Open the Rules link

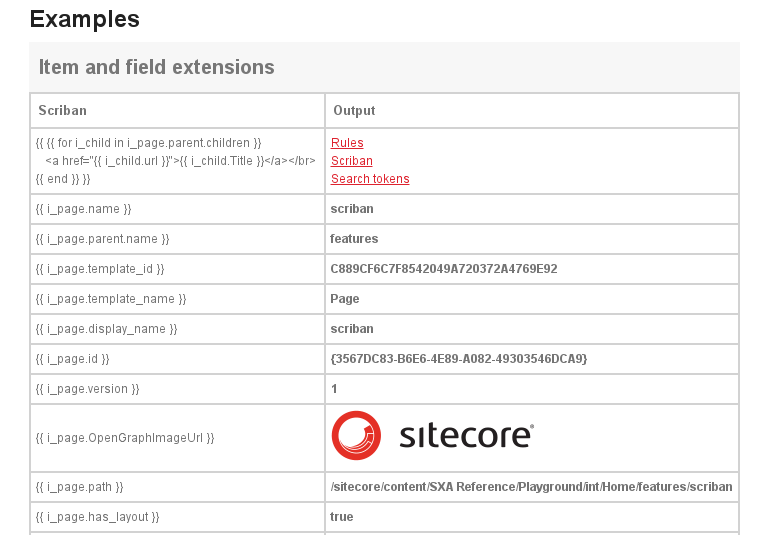pyautogui.click(x=347, y=143)
